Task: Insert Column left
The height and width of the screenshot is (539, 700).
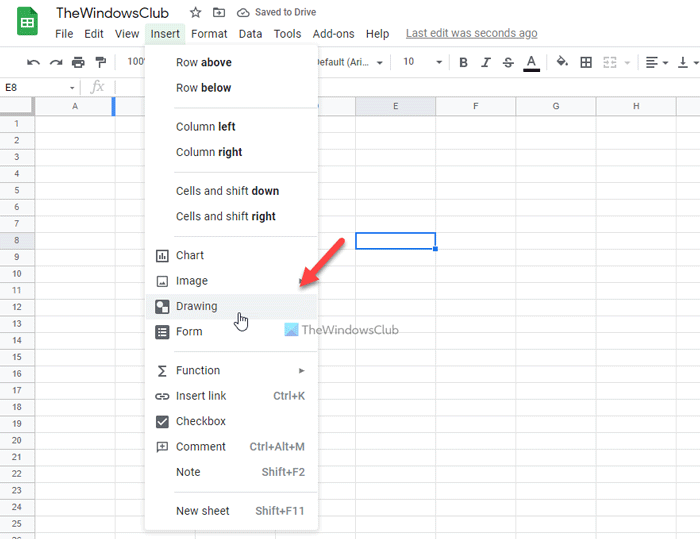Action: click(231, 127)
